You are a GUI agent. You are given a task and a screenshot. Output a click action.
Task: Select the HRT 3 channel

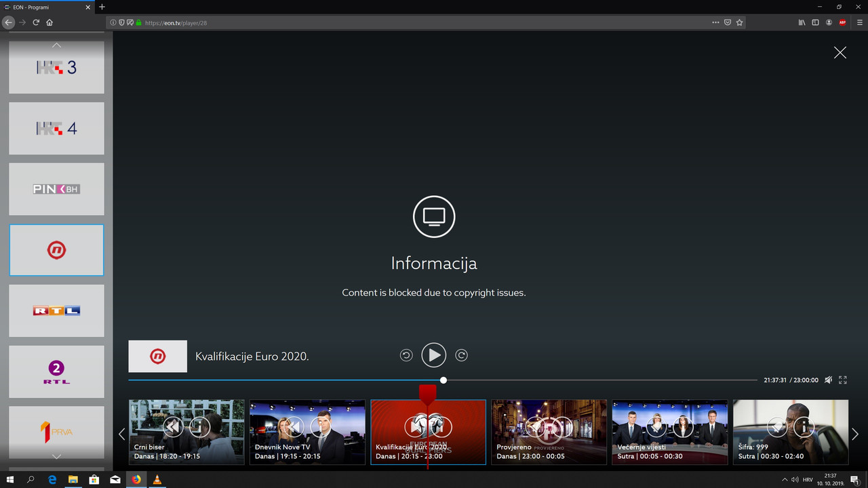(x=56, y=67)
